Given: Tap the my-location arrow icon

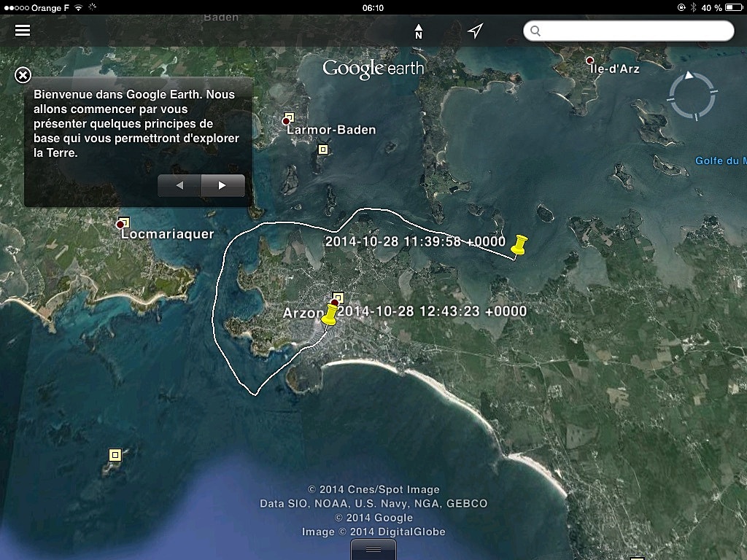Looking at the screenshot, I should click(475, 31).
